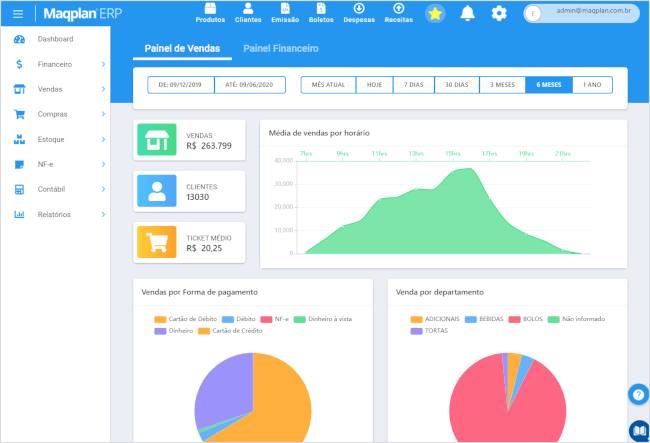Select the 1 ANO period button
Image resolution: width=650 pixels, height=443 pixels.
click(592, 85)
